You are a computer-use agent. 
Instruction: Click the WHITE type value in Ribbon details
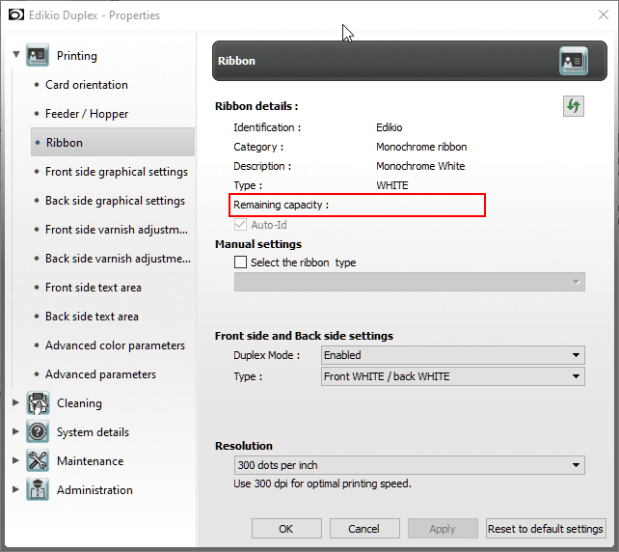(392, 185)
